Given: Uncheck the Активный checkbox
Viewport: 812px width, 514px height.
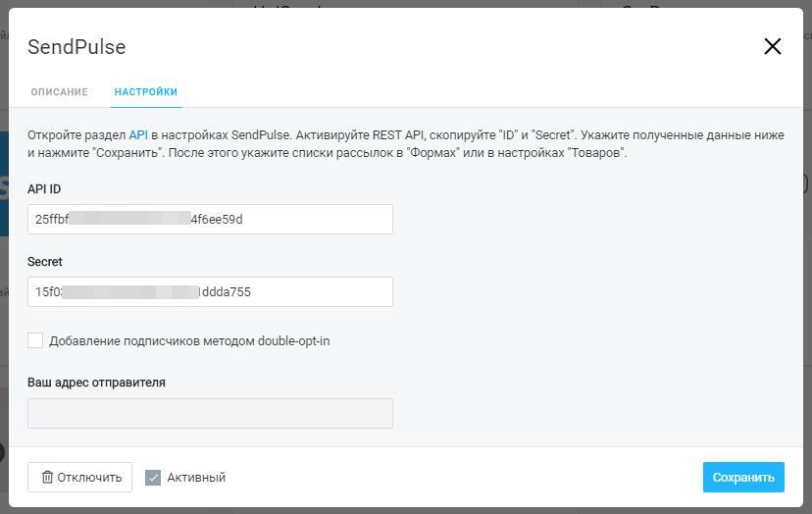Looking at the screenshot, I should point(153,477).
